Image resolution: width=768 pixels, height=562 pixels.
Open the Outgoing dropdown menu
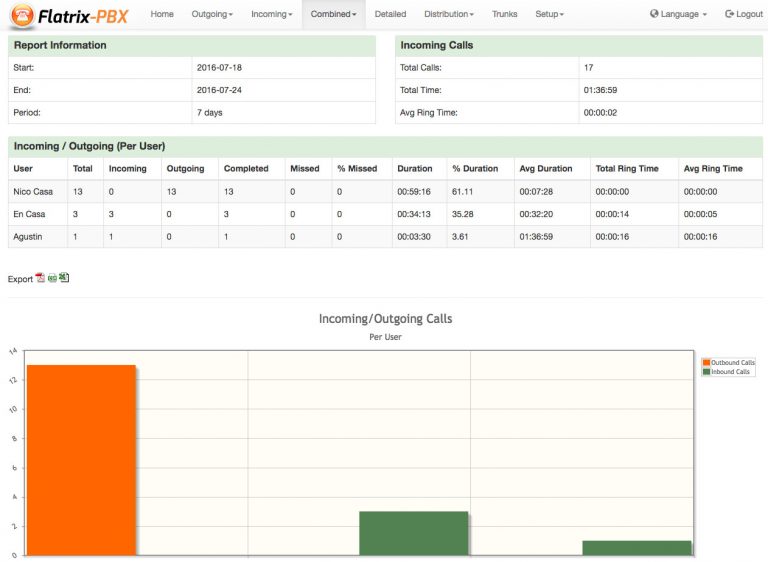tap(212, 14)
